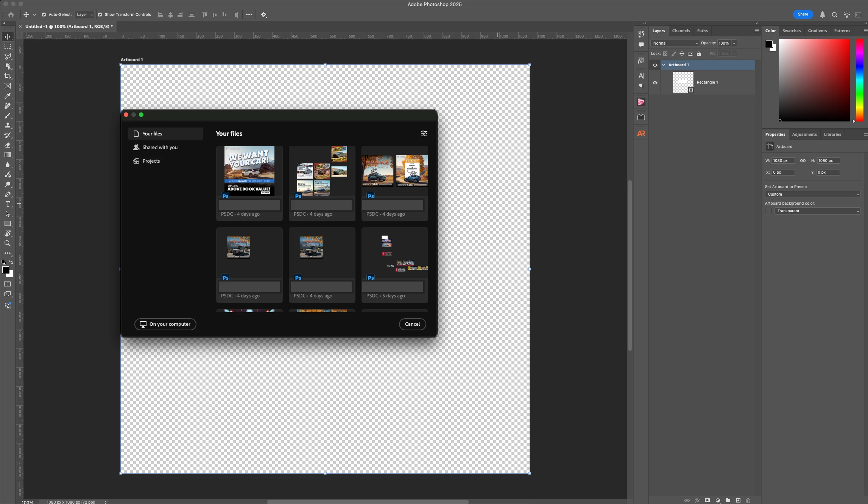Open filter options in Your files dialog
Image resolution: width=868 pixels, height=504 pixels.
click(424, 134)
